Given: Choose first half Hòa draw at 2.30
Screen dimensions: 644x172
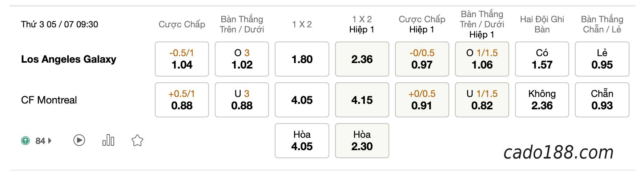Looking at the screenshot, I should pos(362,141).
